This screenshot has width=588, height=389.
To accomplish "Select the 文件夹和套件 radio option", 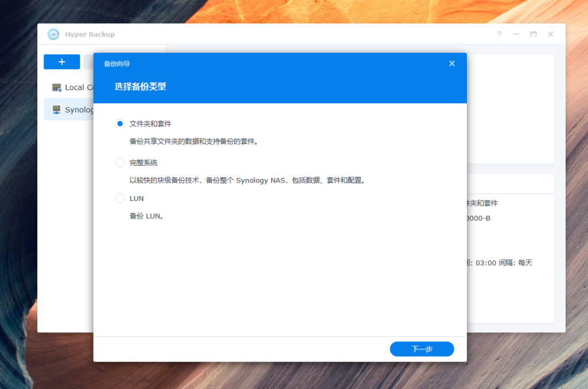I will (x=119, y=124).
